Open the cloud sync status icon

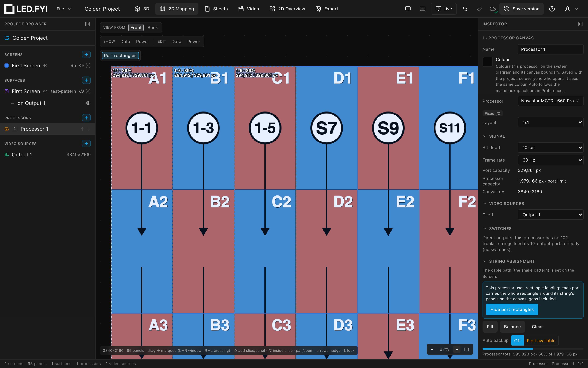493,9
